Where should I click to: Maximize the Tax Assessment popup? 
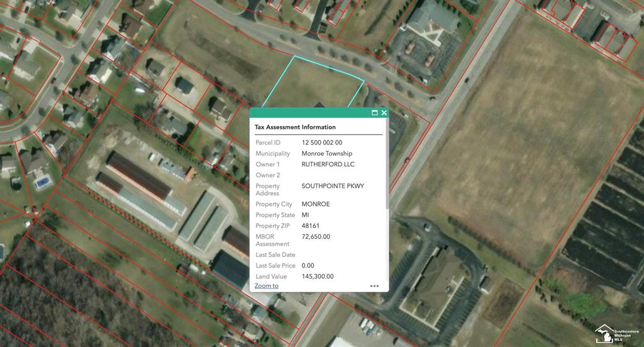click(375, 113)
